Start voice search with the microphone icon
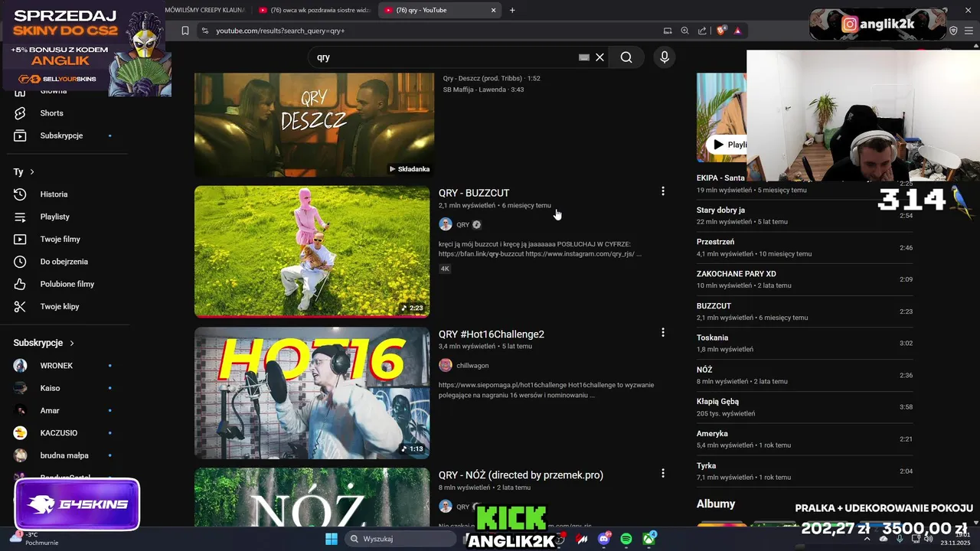This screenshot has width=980, height=551. click(x=665, y=57)
